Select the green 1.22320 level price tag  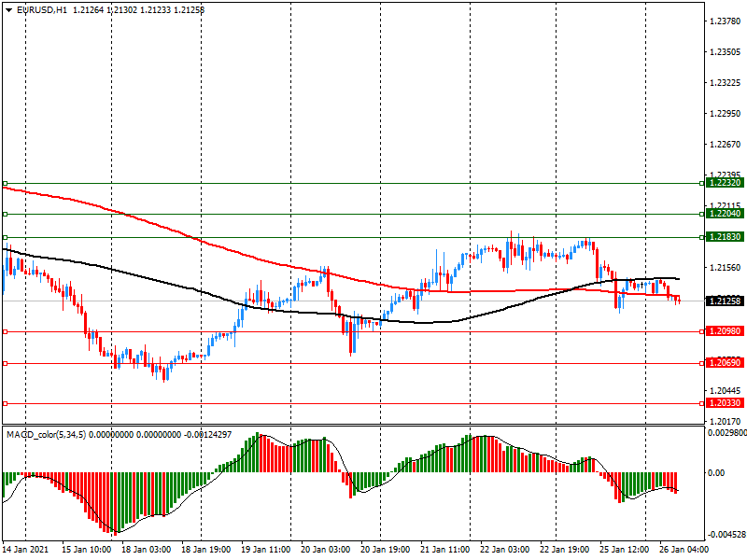tap(725, 183)
